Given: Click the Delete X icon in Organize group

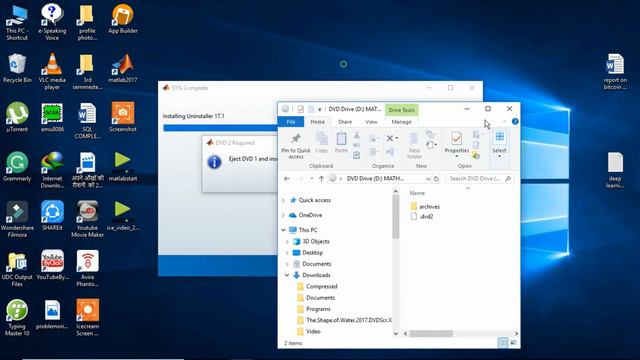Looking at the screenshot, I should pos(391,138).
